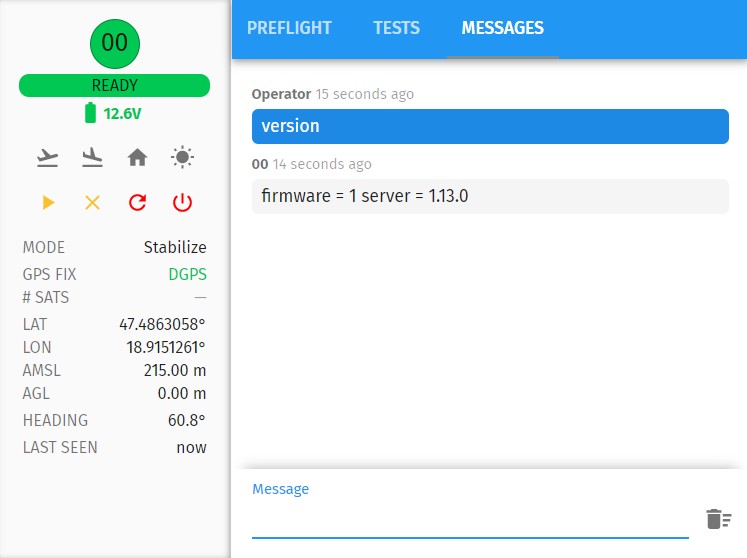Click the red power shutdown icon
747x558 pixels.
click(x=182, y=203)
